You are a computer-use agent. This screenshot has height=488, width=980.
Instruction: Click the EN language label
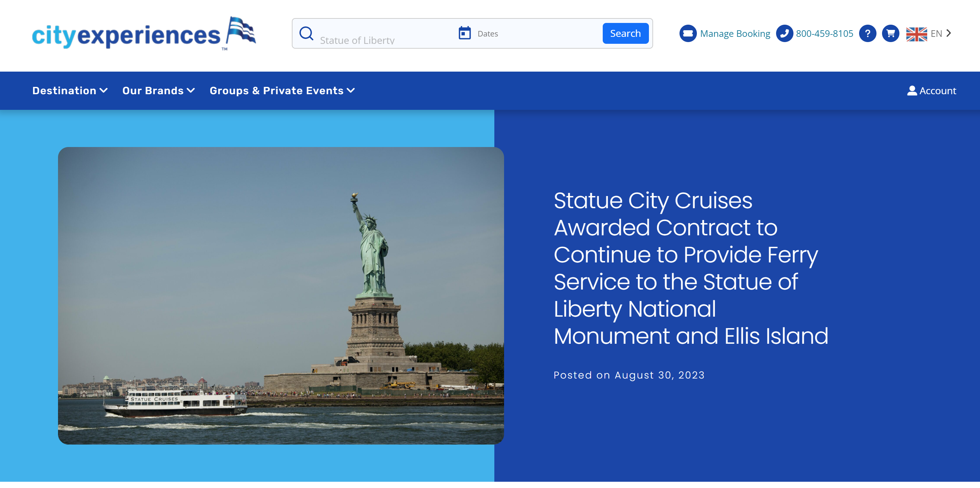(x=936, y=33)
